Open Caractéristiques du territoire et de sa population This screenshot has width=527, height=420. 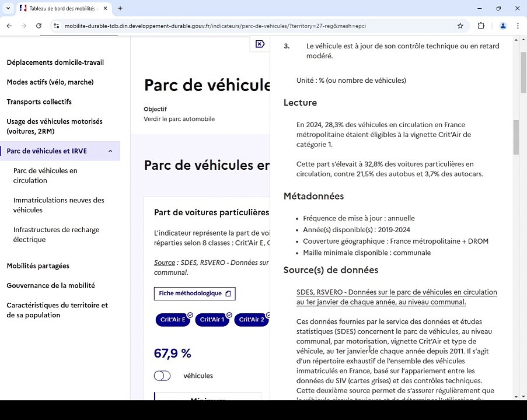[x=57, y=310]
